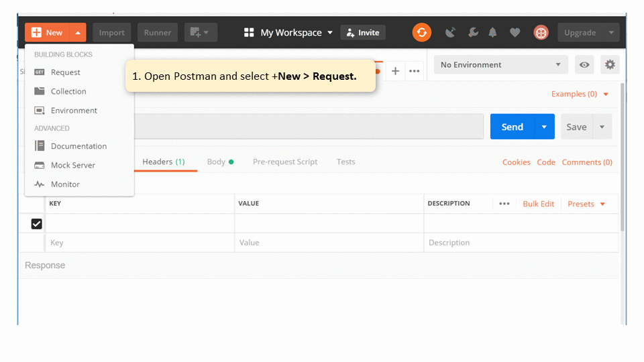Switch to the Headers (1) tab
The width and height of the screenshot is (644, 362).
(164, 162)
